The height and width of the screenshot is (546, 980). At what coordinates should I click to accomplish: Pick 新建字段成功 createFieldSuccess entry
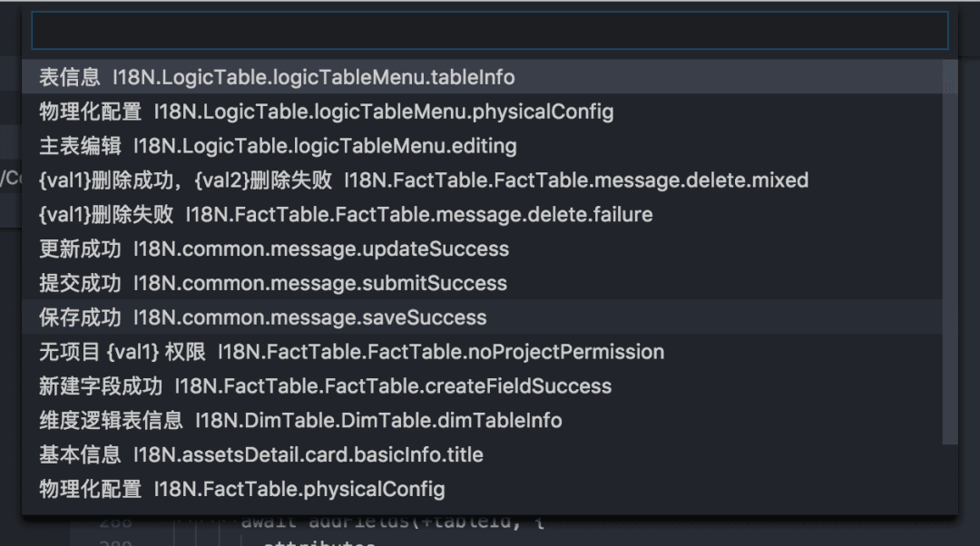pos(325,386)
